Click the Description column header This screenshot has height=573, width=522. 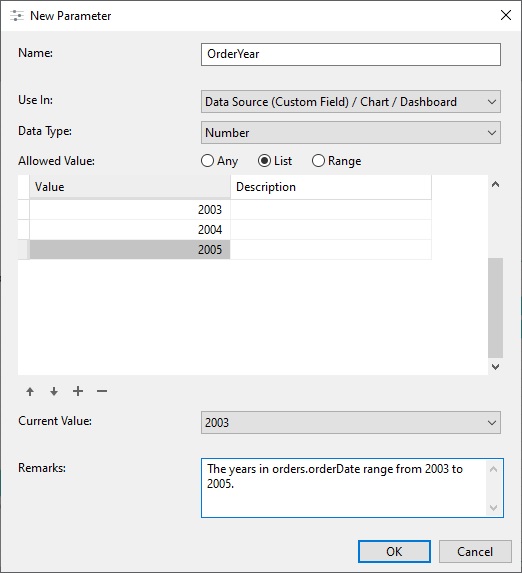331,187
